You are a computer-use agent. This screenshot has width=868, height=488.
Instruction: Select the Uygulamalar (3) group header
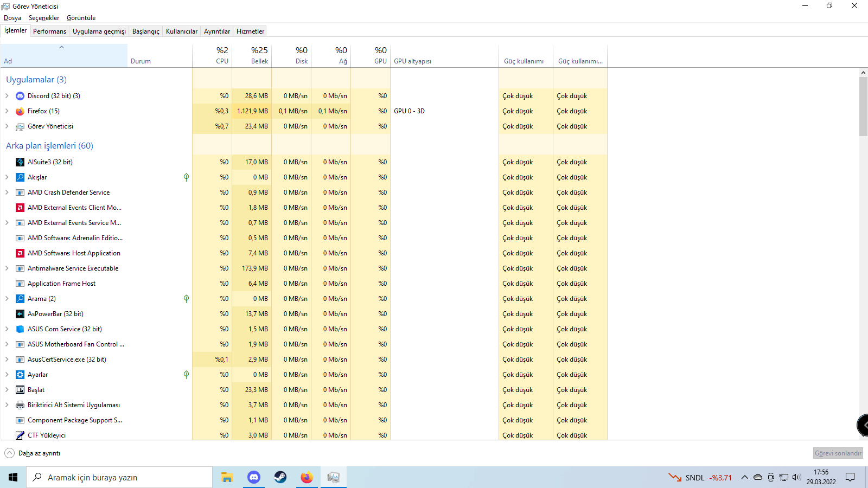(x=36, y=80)
